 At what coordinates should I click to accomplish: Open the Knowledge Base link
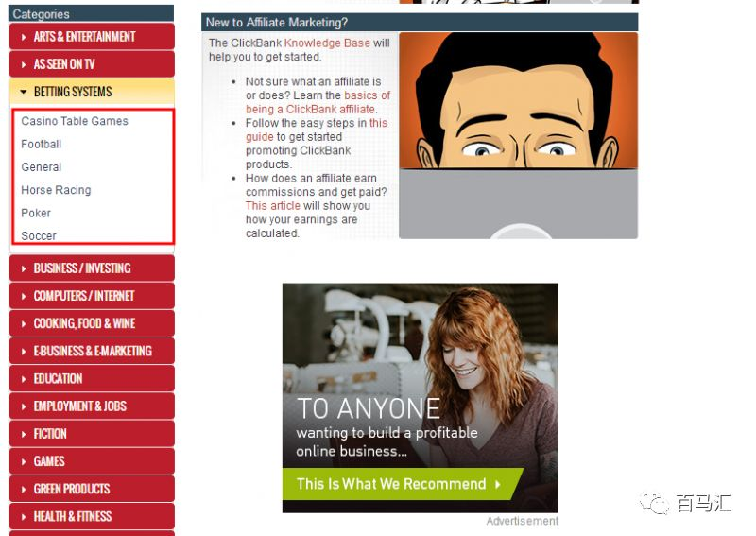(327, 43)
